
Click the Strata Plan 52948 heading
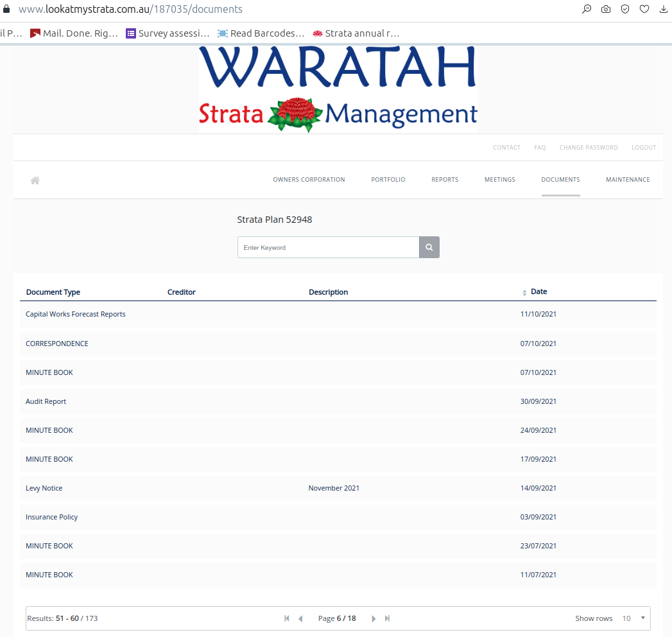tap(275, 220)
